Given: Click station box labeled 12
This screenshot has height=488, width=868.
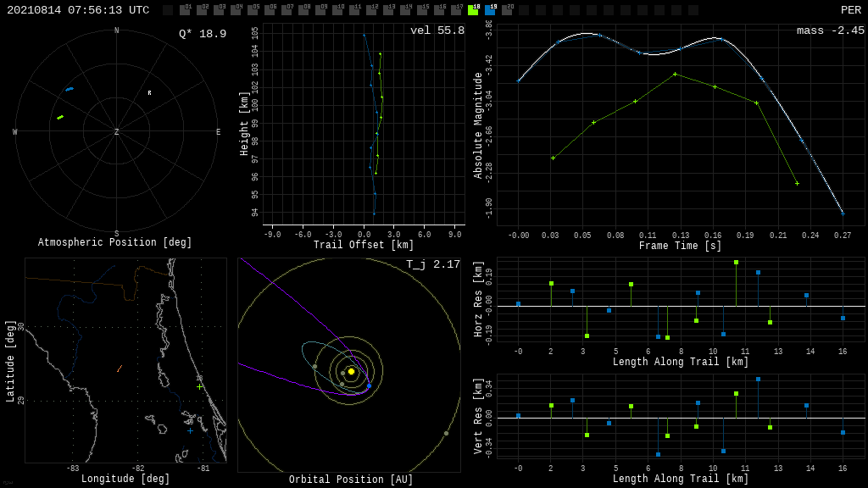Looking at the screenshot, I should click(372, 9).
